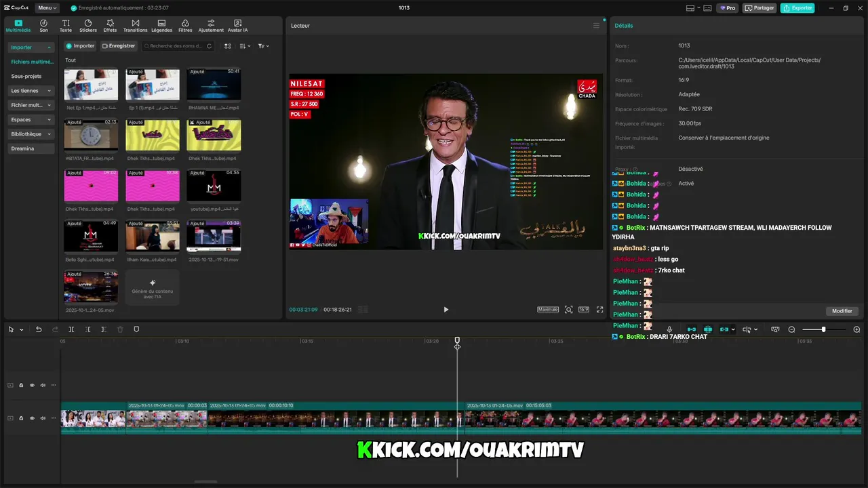Click the Undo arrow in timeline toolbar
The width and height of the screenshot is (868, 488).
click(x=39, y=329)
